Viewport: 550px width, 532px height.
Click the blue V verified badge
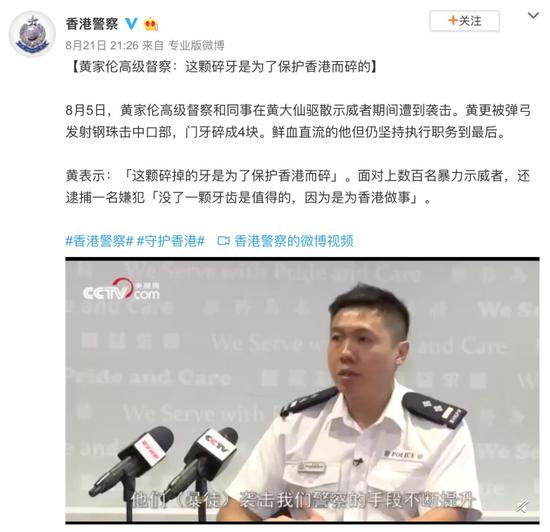(x=132, y=23)
